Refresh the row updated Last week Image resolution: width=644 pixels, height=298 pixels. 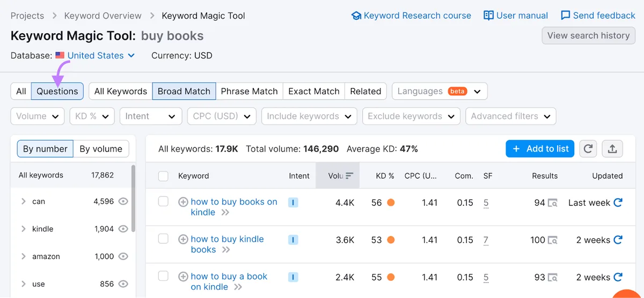618,203
